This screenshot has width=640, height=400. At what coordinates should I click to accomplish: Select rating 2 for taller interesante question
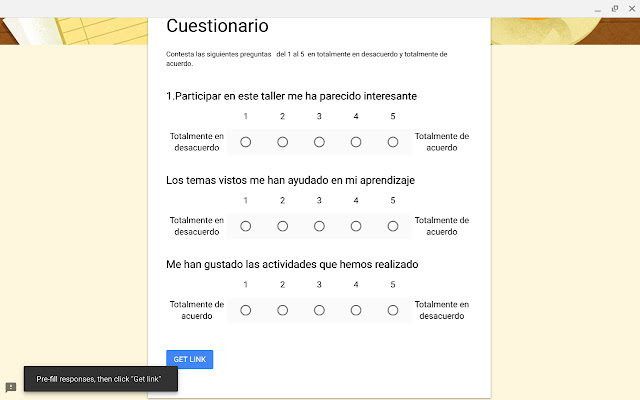282,142
